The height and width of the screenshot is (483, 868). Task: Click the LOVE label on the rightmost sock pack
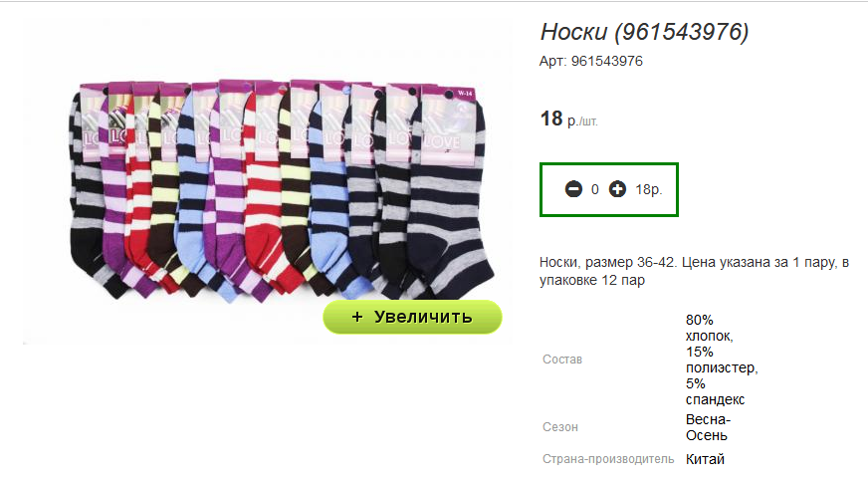442,140
